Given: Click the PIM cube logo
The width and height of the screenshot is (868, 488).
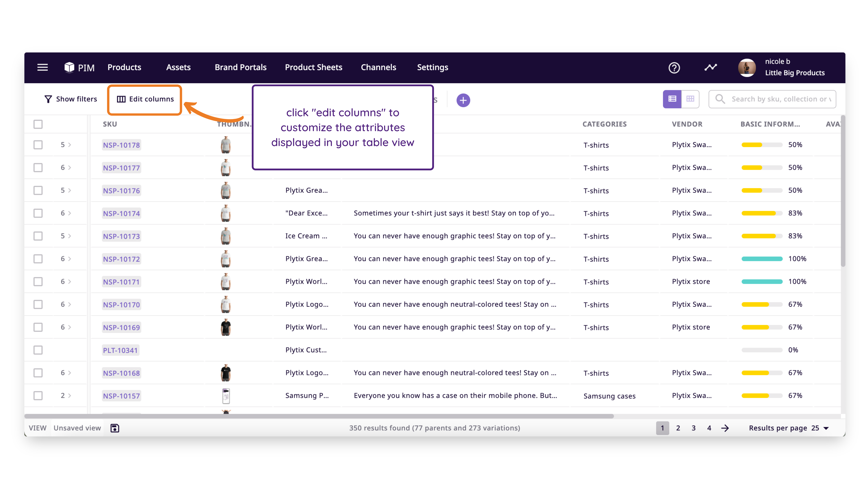Looking at the screenshot, I should point(69,67).
